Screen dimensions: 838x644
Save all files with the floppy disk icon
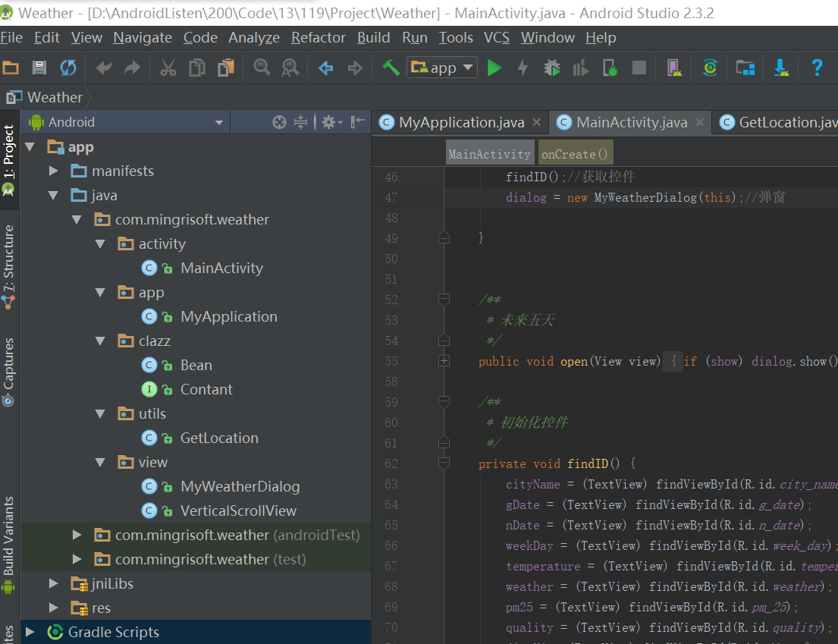point(39,68)
